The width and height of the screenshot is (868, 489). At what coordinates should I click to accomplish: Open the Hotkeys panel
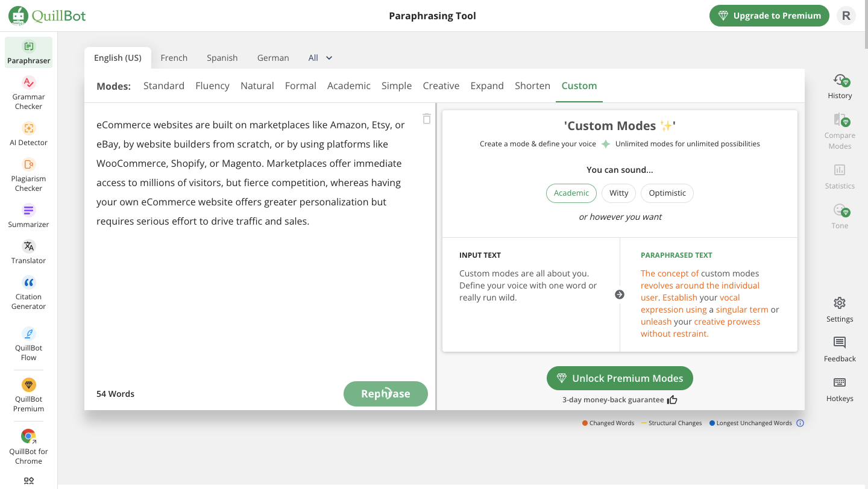(840, 389)
